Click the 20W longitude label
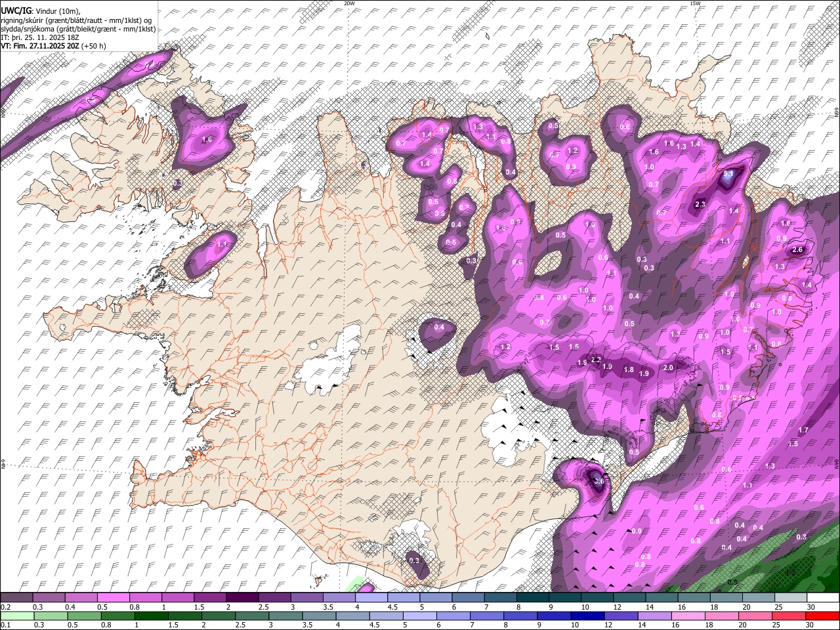The height and width of the screenshot is (630, 840). 349,3
